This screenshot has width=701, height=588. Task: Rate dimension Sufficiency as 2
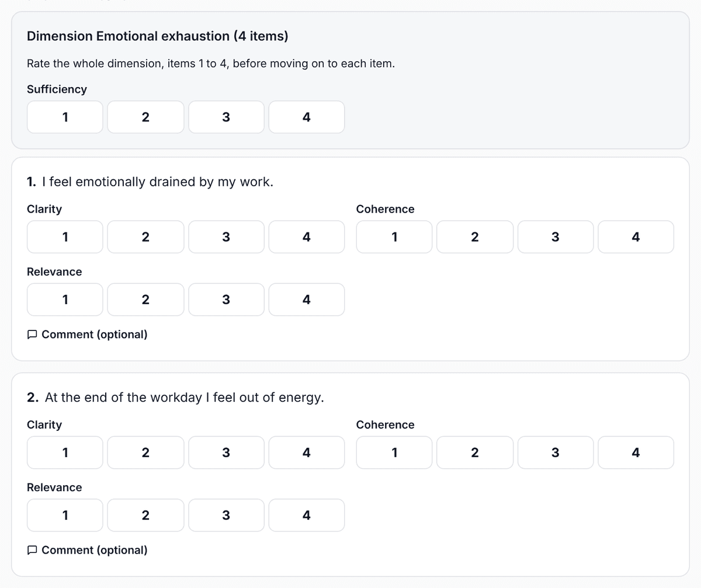click(x=145, y=117)
